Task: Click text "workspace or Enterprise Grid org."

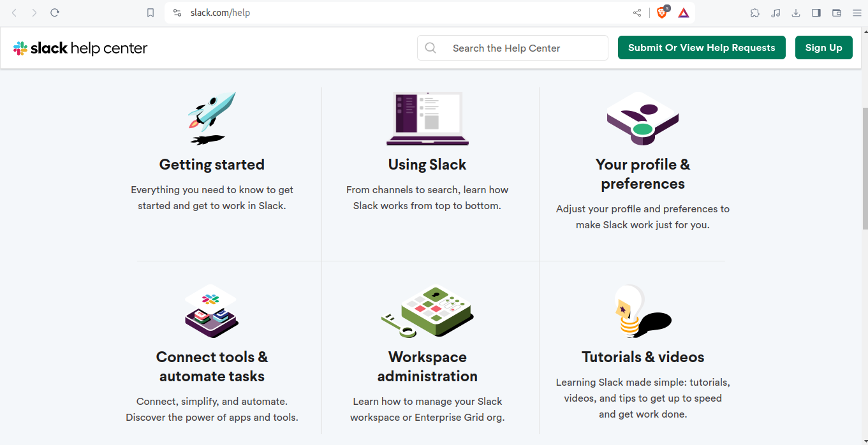Action: [x=427, y=418]
